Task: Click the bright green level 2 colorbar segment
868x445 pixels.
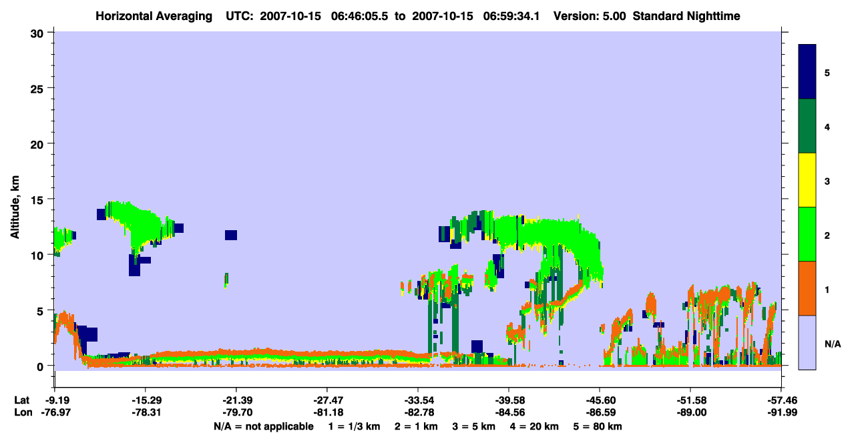Action: tap(807, 234)
